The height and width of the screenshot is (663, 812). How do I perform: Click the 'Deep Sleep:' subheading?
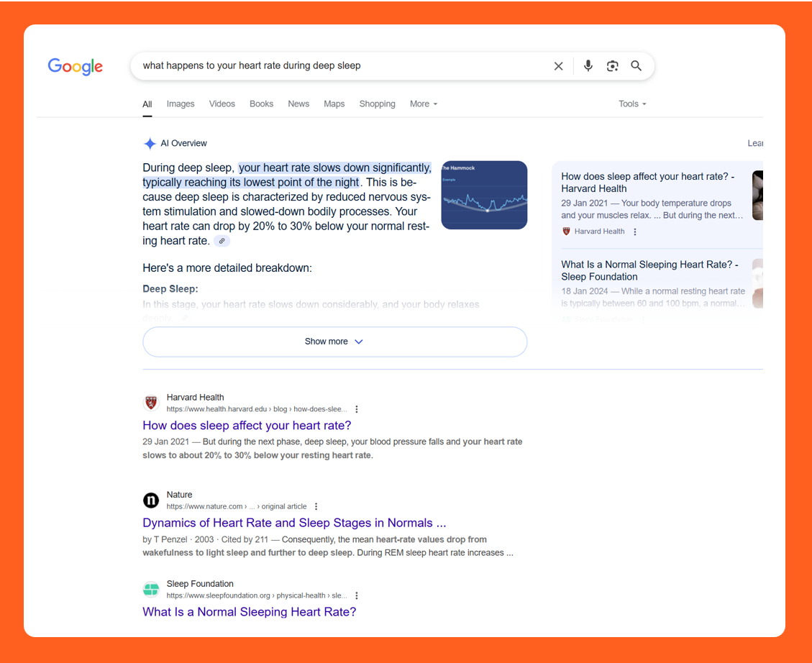(x=170, y=289)
